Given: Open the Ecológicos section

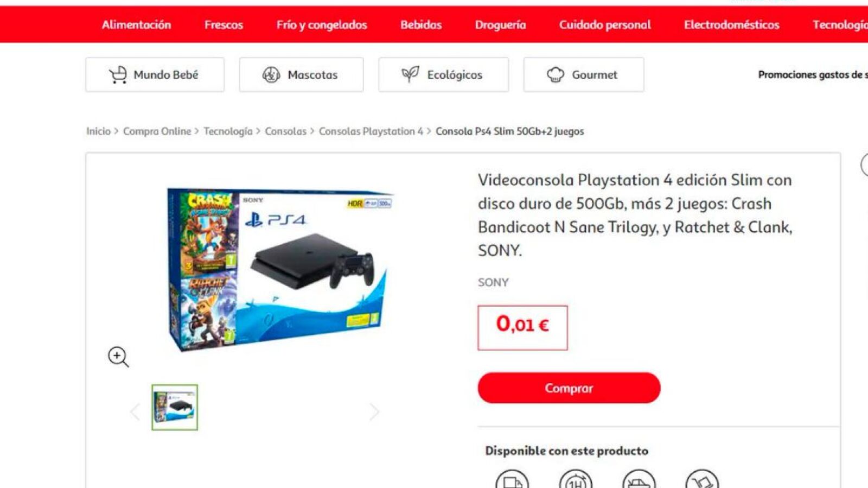Looking at the screenshot, I should pyautogui.click(x=443, y=75).
